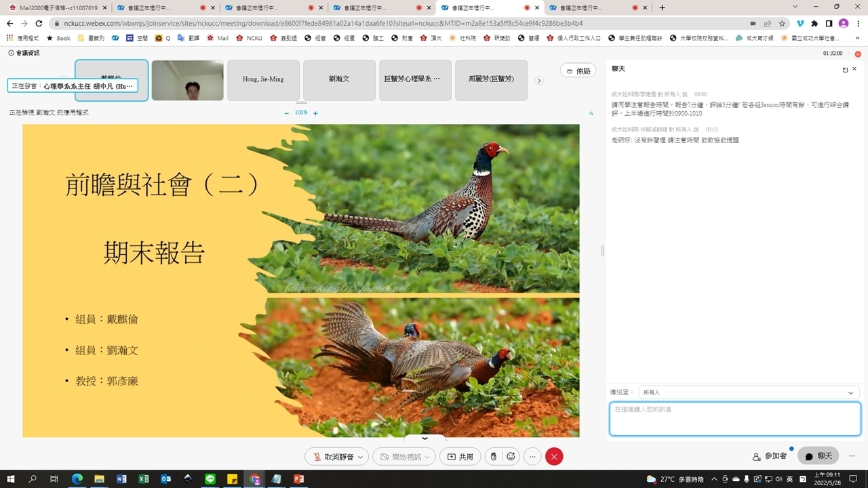This screenshot has height=488, width=868.
Task: Leave the meeting with the red X button
Action: (x=554, y=457)
